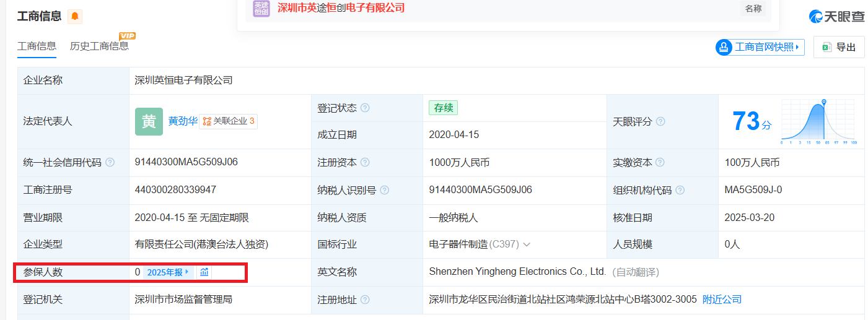The height and width of the screenshot is (320, 868).
Task: Click the green 黄 avatar of legal representative
Action: click(x=149, y=121)
